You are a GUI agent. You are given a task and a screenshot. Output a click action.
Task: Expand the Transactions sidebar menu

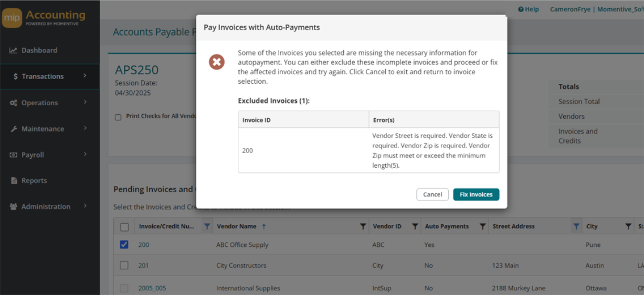pyautogui.click(x=49, y=77)
